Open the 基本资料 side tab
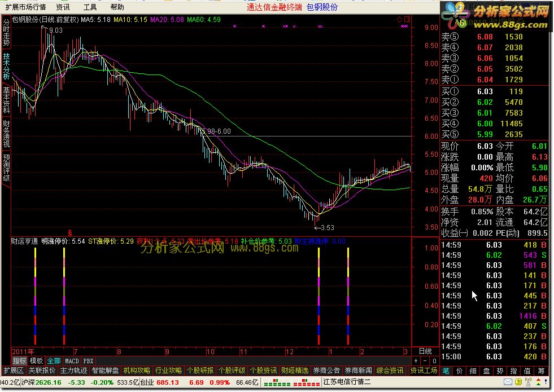The image size is (554, 392). click(x=6, y=100)
